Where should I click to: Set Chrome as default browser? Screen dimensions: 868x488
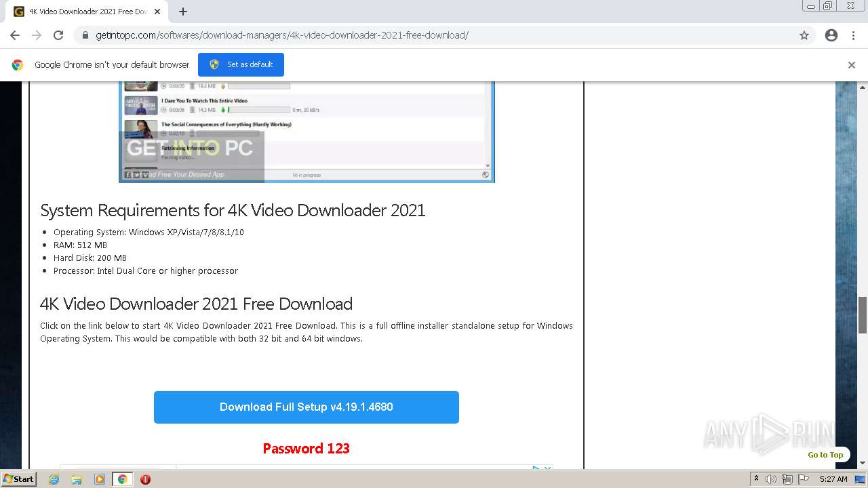241,64
